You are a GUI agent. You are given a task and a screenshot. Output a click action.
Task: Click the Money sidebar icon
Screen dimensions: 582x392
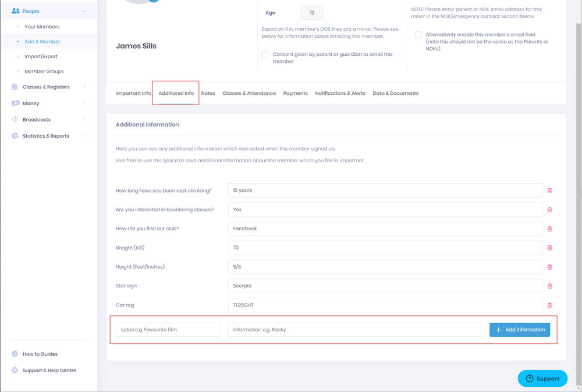15,104
